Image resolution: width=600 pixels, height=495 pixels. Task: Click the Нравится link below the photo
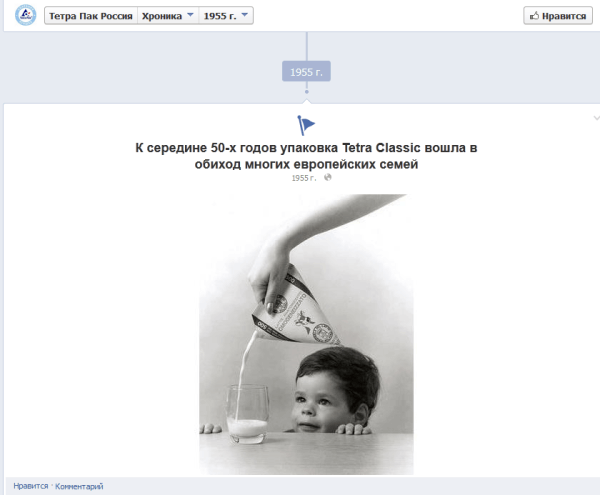pyautogui.click(x=31, y=486)
